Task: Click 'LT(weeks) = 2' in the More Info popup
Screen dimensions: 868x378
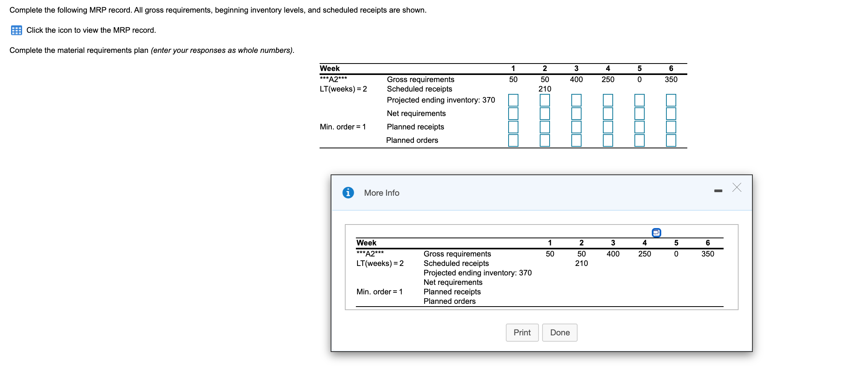Action: (x=380, y=263)
